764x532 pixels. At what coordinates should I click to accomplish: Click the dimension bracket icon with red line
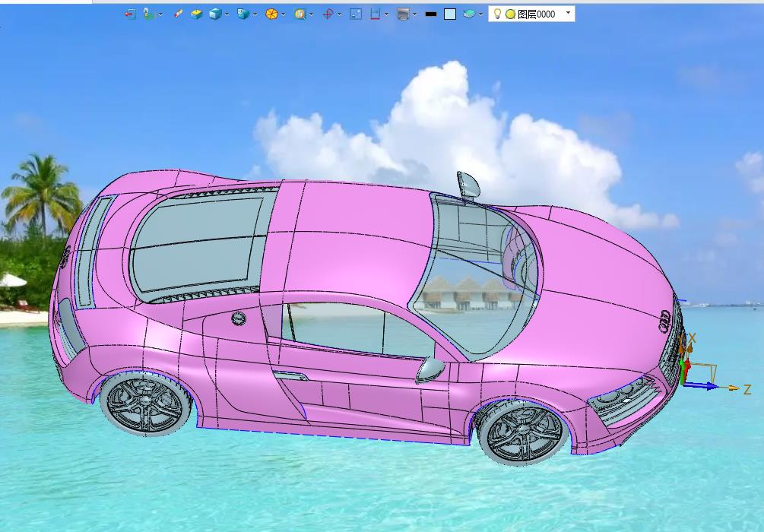[x=375, y=14]
